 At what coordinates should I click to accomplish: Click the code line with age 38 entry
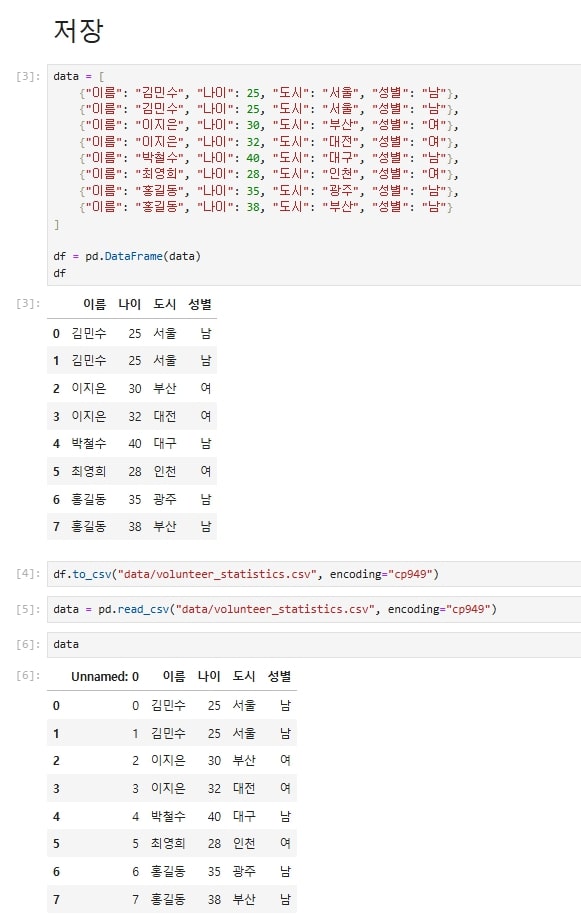266,207
